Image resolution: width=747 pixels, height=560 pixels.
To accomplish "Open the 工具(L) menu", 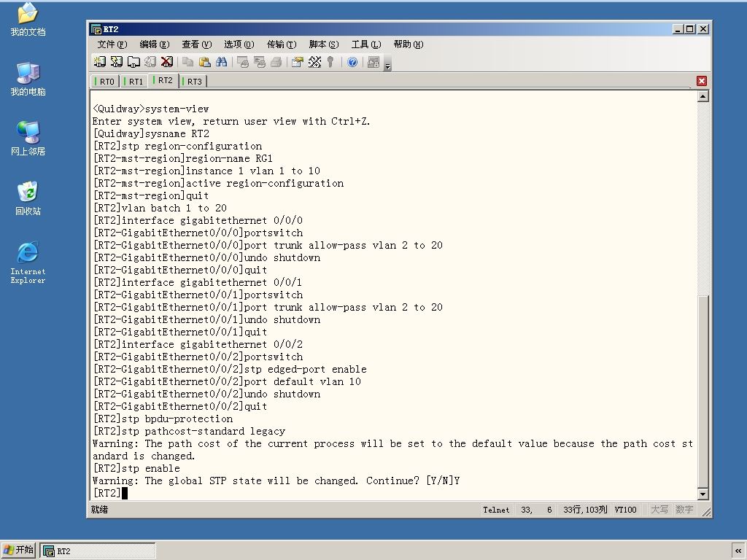I will click(366, 44).
